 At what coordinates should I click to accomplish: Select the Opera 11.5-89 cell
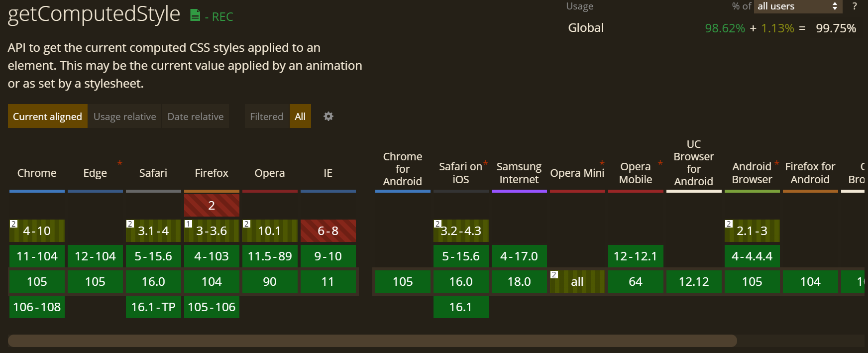tap(270, 256)
